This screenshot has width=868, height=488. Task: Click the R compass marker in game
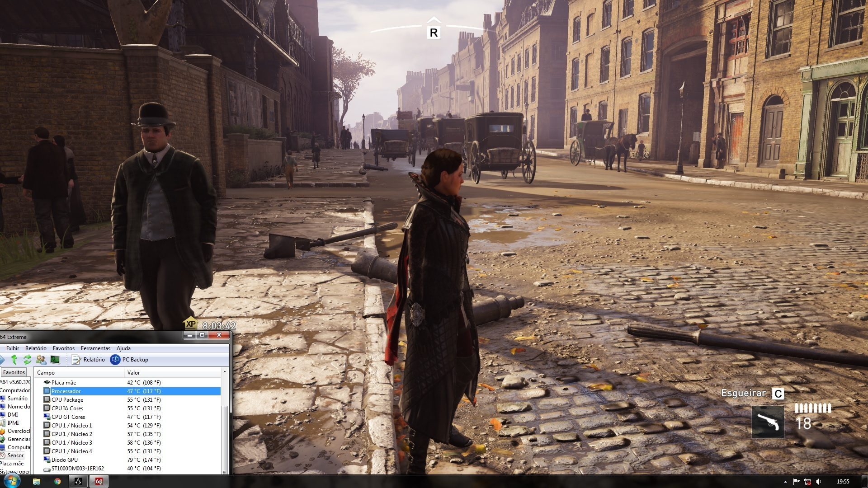[434, 33]
